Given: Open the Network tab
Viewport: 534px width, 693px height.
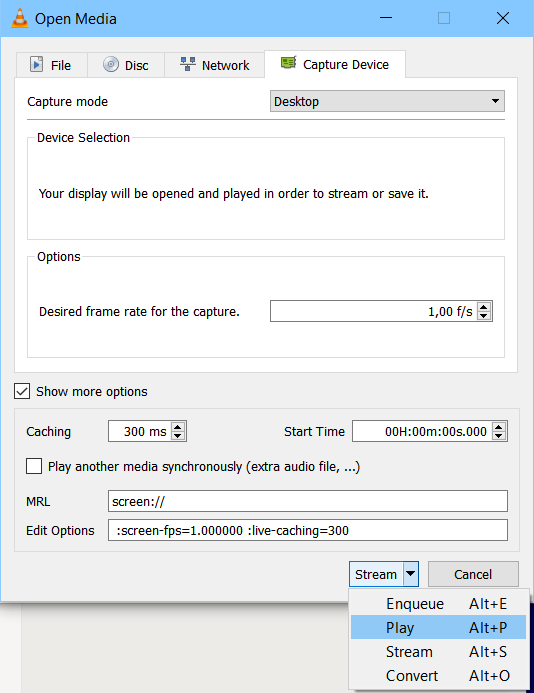Looking at the screenshot, I should tap(214, 65).
